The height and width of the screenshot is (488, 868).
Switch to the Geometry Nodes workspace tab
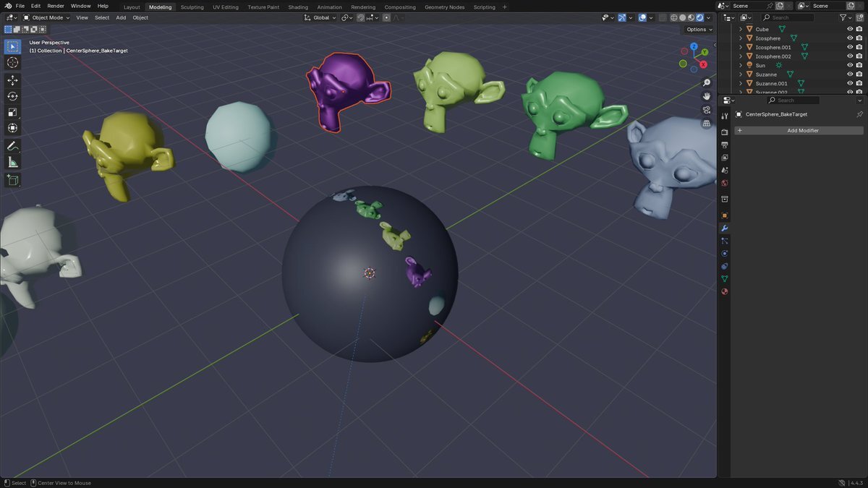click(x=445, y=7)
